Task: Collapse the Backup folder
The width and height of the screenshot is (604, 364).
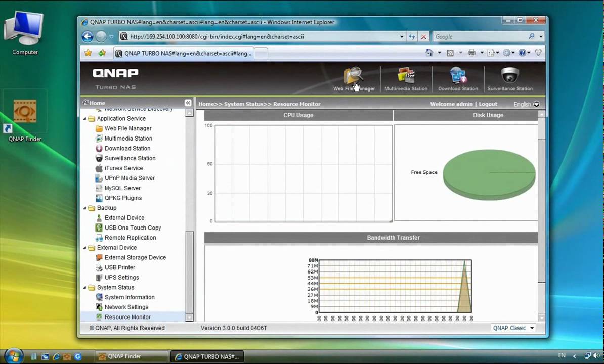Action: click(85, 208)
